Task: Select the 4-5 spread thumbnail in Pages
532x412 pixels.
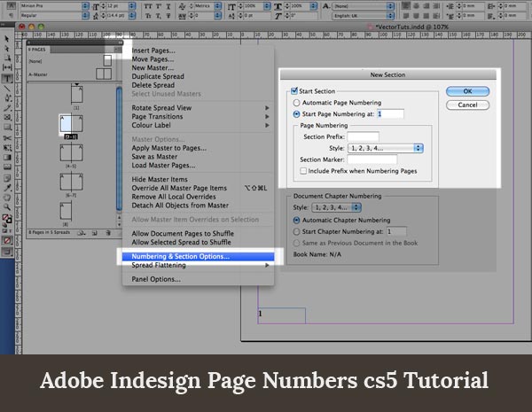Action: click(71, 153)
